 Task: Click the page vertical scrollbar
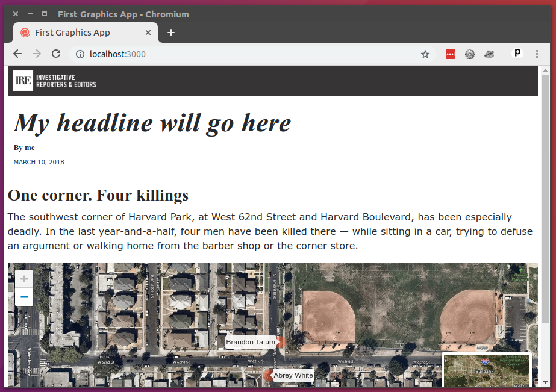545,199
